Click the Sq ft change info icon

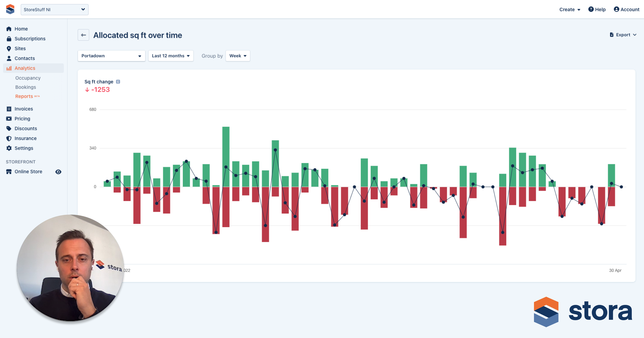pos(118,82)
